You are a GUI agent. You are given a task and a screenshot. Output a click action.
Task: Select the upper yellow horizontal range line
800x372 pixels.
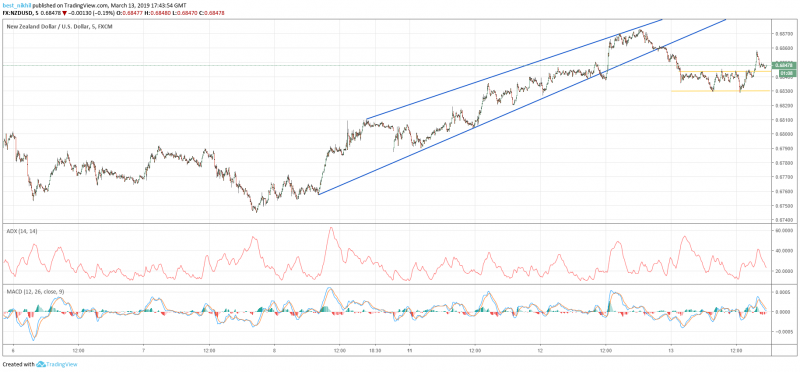726,71
